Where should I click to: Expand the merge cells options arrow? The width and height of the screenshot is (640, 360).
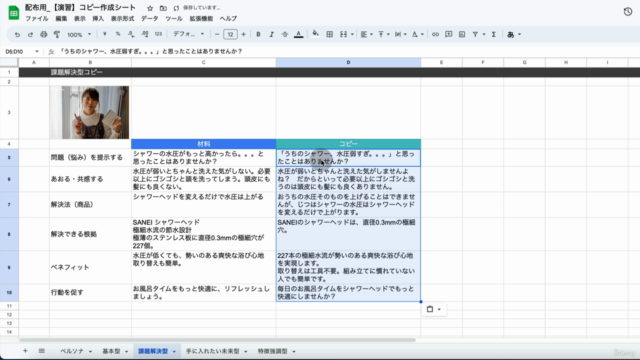click(x=352, y=34)
